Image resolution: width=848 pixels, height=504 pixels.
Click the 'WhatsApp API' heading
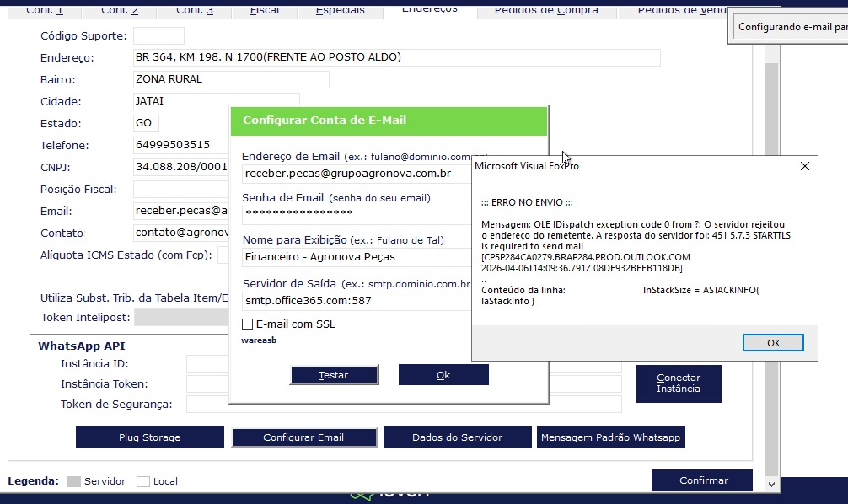[82, 346]
